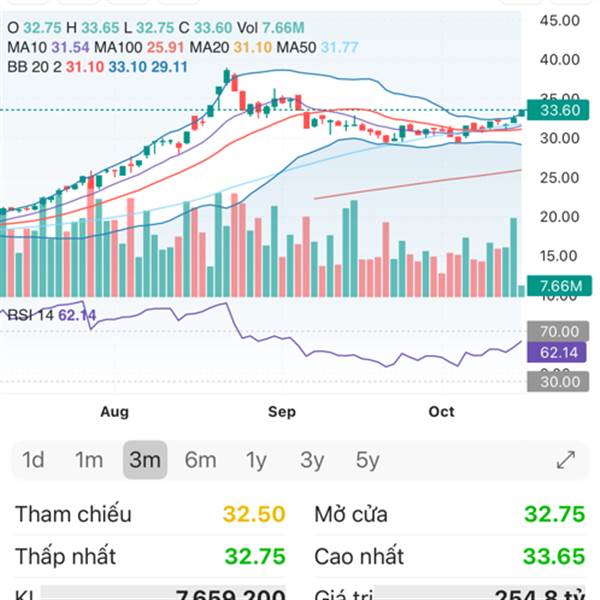The height and width of the screenshot is (600, 600).
Task: Click the Aug label on time axis
Action: 114,412
